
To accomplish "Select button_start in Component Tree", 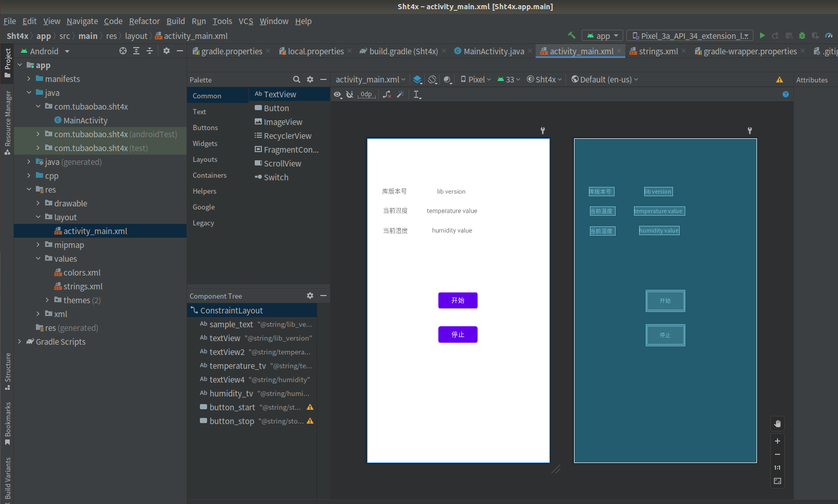I will [x=232, y=407].
